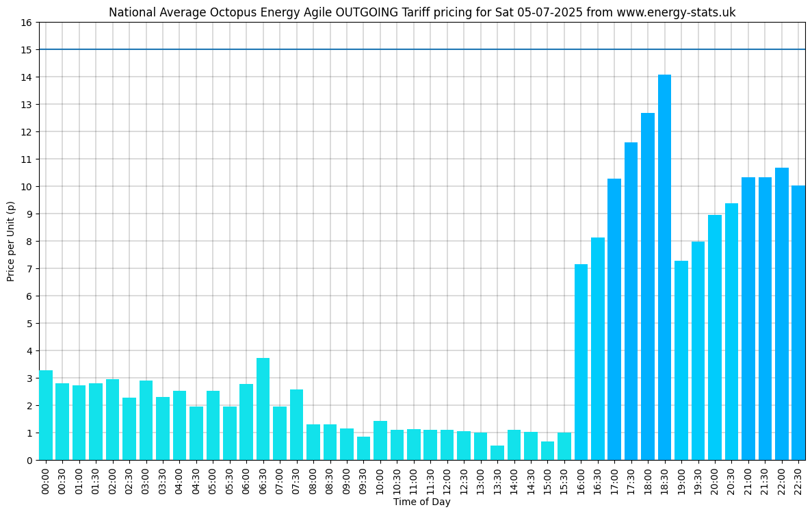The image size is (812, 514).
Task: Click the 00:00 price bar
Action: point(46,415)
